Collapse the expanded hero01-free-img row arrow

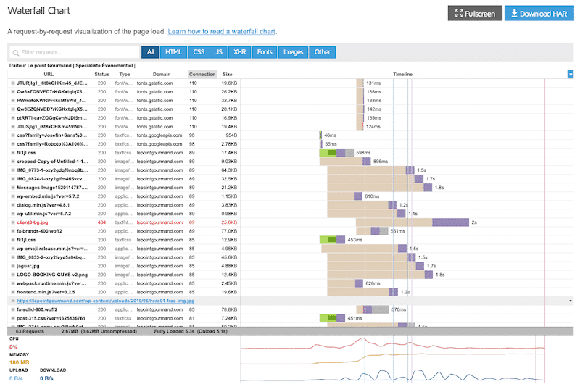tap(571, 301)
